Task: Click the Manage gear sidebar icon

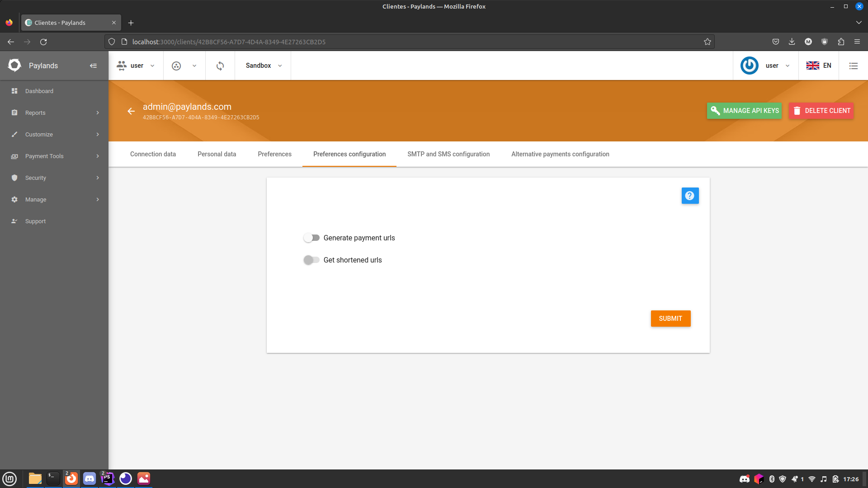Action: [x=14, y=199]
